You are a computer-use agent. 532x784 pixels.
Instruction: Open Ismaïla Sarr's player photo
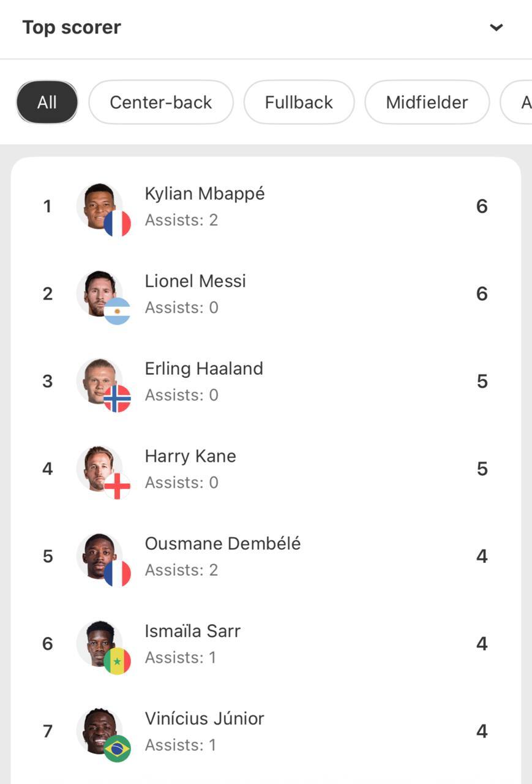tap(99, 644)
